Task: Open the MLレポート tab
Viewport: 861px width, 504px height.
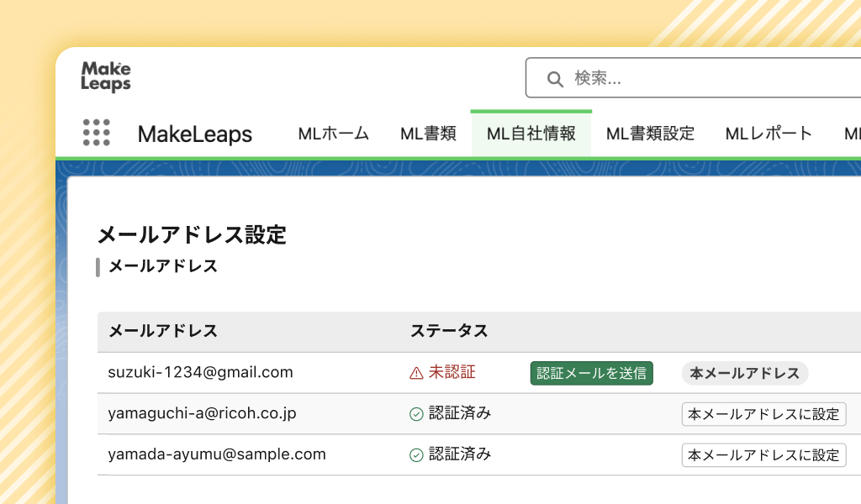Action: click(x=769, y=134)
